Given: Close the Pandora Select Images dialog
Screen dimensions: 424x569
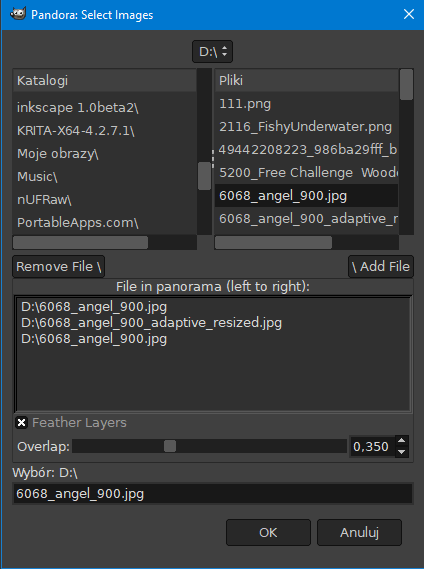Looking at the screenshot, I should tap(409, 14).
